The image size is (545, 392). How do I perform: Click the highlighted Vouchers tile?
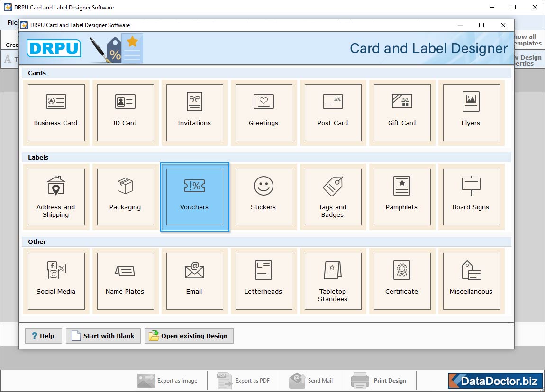point(195,197)
